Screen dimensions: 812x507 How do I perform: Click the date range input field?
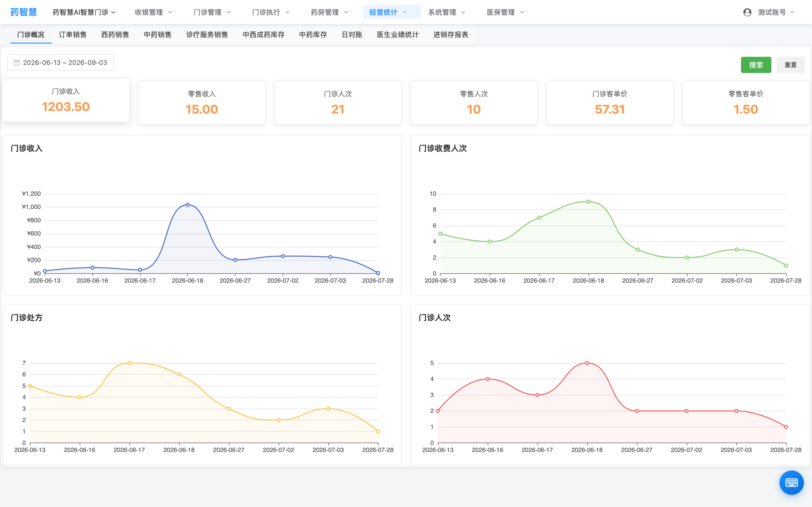(60, 63)
